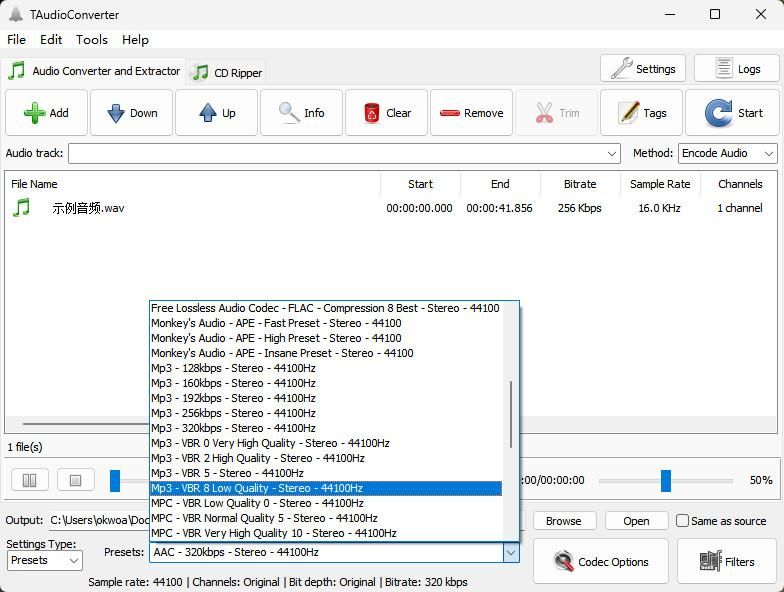Expand the Method dropdown showing Encode Audio
Screen dimensions: 784x592
[728, 154]
